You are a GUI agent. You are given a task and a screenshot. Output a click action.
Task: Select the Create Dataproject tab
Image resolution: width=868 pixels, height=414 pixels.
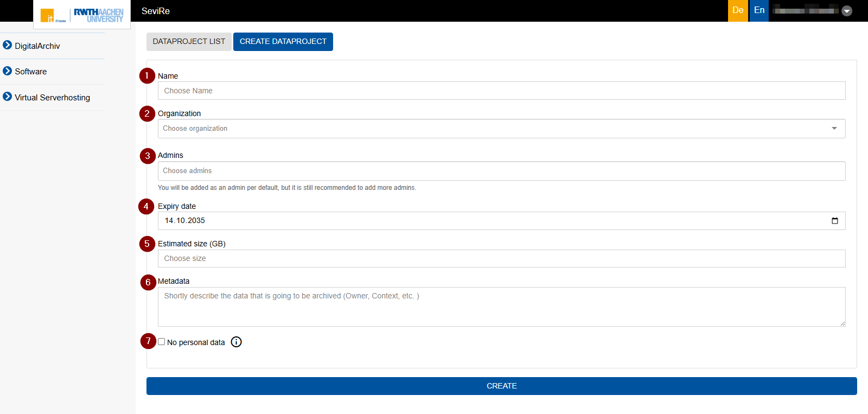283,42
